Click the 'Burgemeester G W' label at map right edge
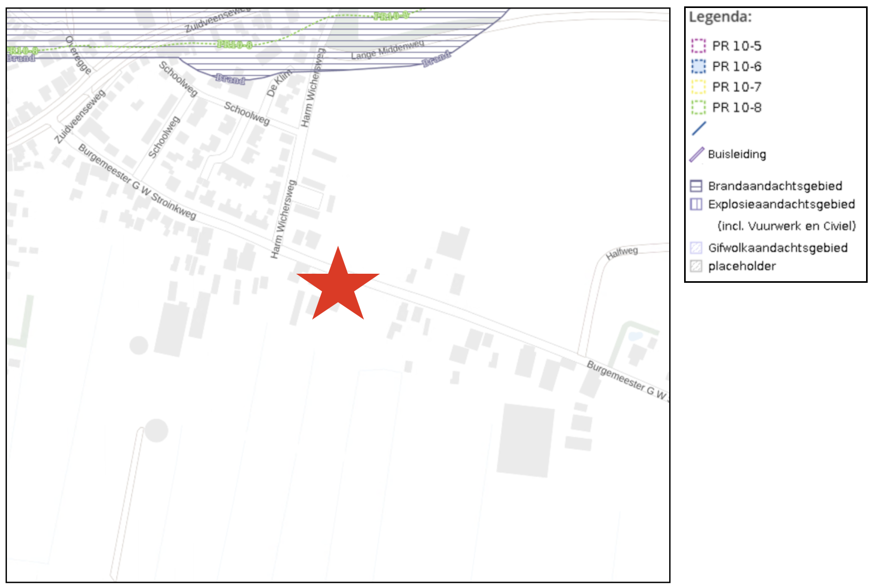This screenshot has height=588, width=873. click(x=627, y=380)
